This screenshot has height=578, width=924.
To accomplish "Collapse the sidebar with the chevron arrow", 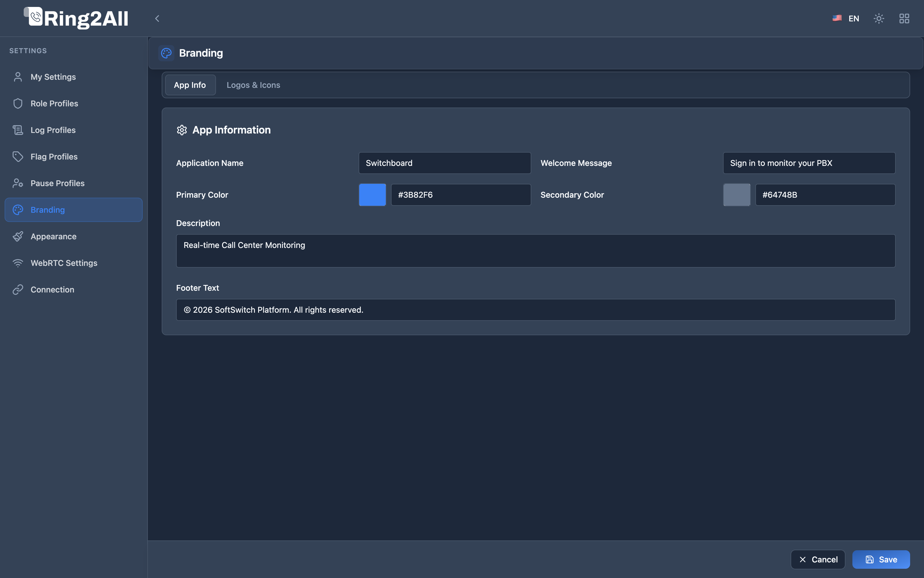I will 157,18.
